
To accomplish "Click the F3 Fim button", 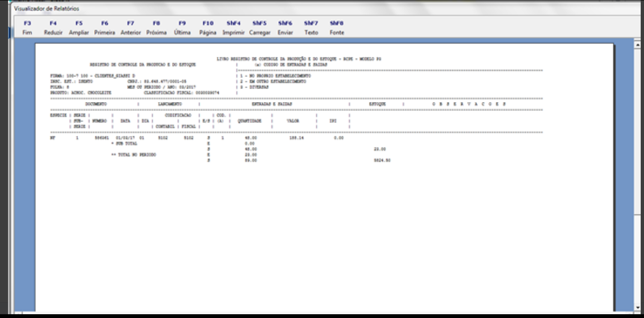I will click(27, 28).
